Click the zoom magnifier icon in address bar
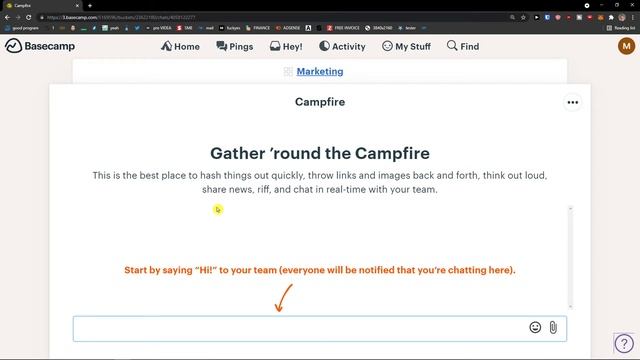This screenshot has width=640, height=360. [512, 17]
